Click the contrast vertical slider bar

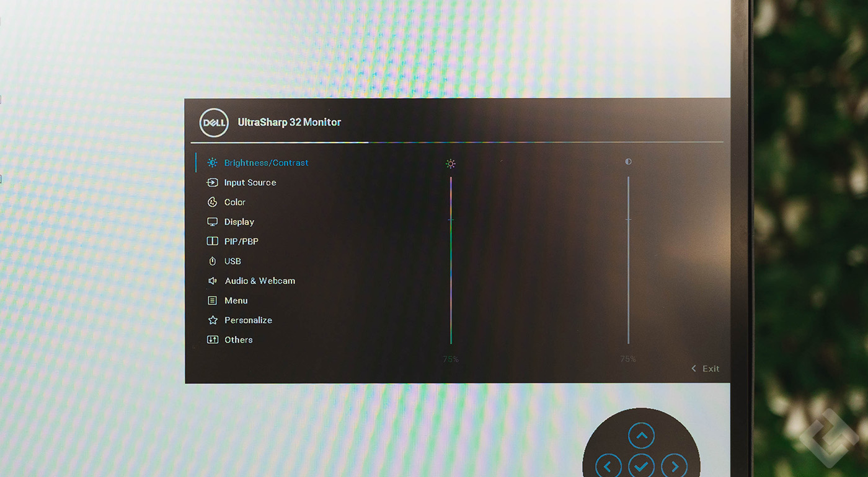pyautogui.click(x=628, y=260)
